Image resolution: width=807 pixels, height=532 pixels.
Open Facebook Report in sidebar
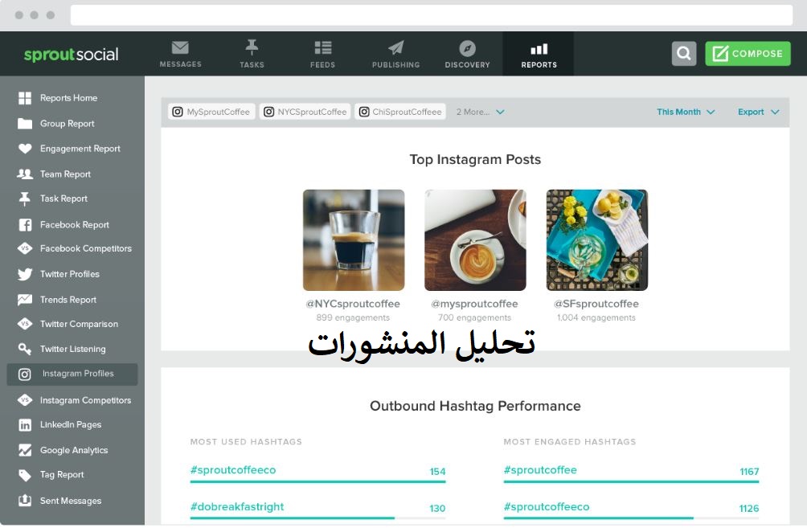point(72,225)
